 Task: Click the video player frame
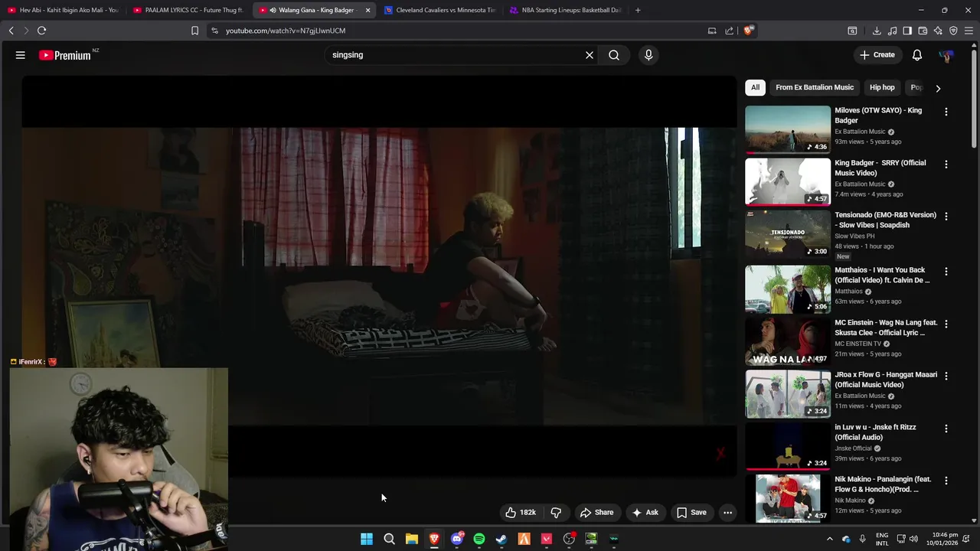379,275
